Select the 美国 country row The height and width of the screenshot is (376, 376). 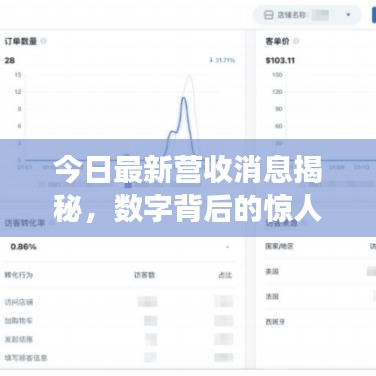pos(272,271)
